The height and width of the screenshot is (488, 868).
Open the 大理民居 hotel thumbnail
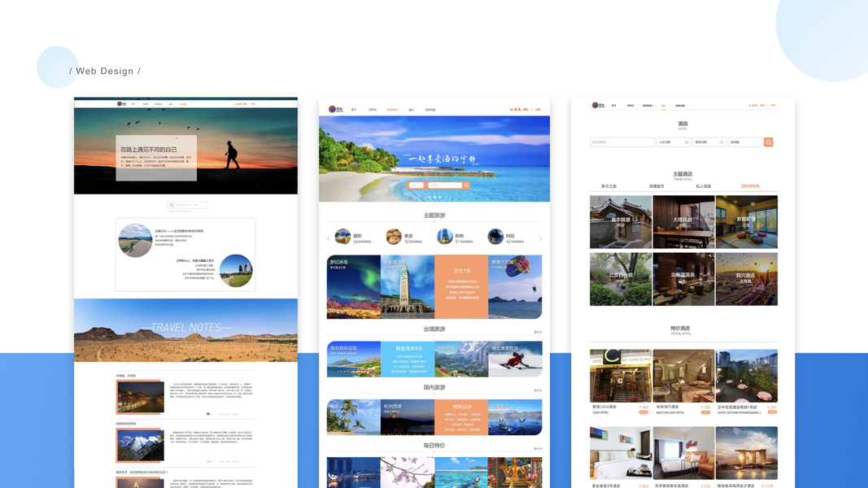point(683,222)
